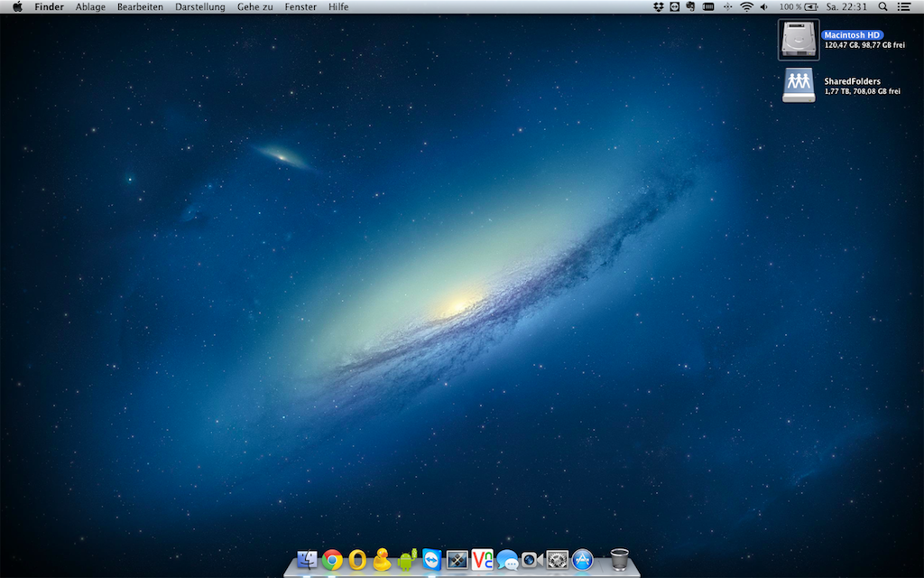The width and height of the screenshot is (924, 578).
Task: Open TeamViewer in the Dock
Action: pyautogui.click(x=432, y=560)
